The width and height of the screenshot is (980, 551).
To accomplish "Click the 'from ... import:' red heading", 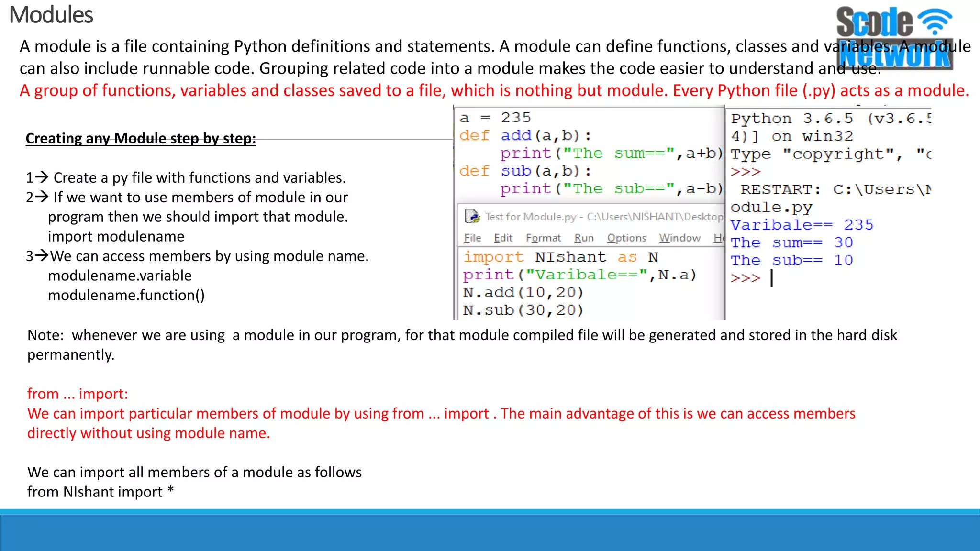I will point(78,394).
